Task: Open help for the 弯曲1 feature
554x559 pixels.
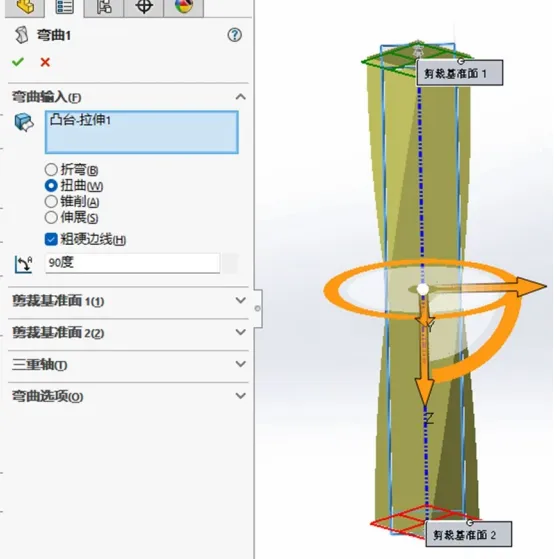Action: (x=234, y=35)
